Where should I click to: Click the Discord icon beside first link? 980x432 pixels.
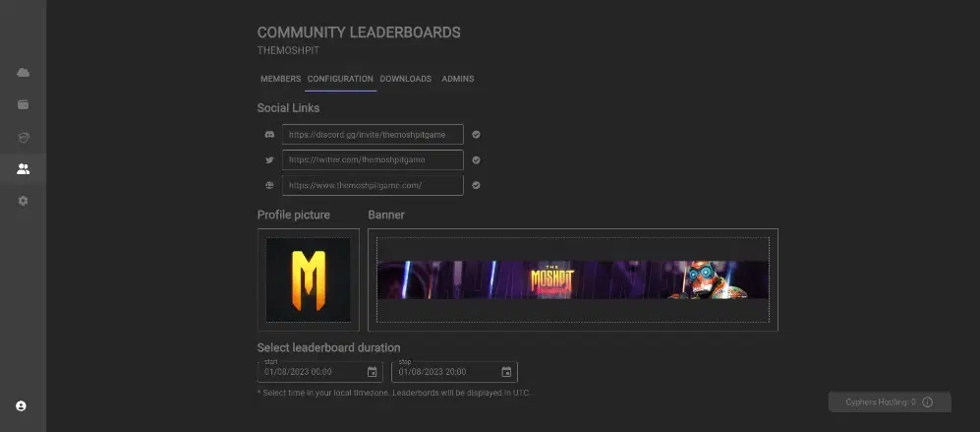click(x=269, y=135)
